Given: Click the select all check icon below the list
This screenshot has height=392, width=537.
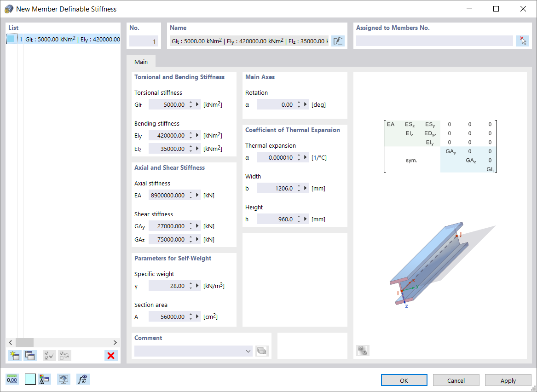Looking at the screenshot, I should point(49,356).
